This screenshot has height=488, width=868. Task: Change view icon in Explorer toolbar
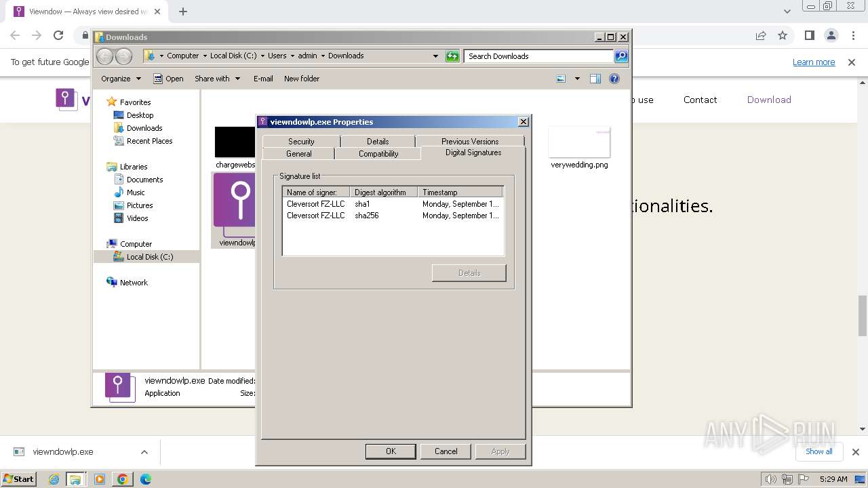561,79
